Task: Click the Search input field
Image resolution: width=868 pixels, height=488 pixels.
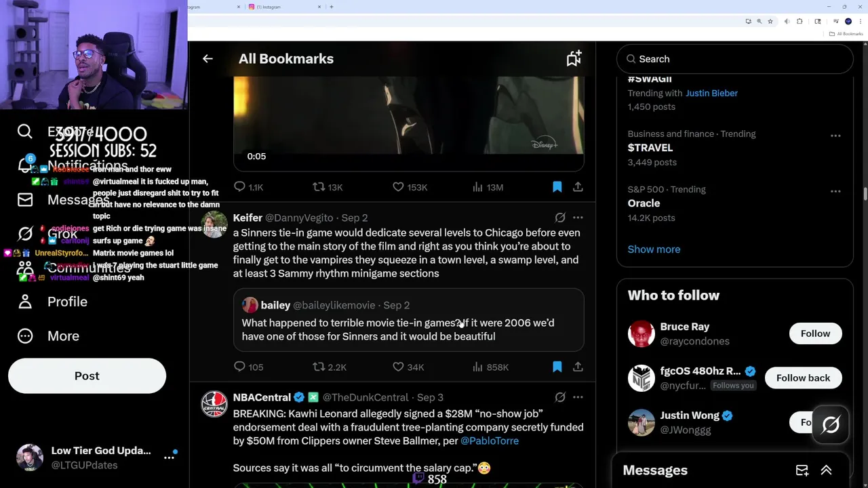Action: [x=734, y=59]
